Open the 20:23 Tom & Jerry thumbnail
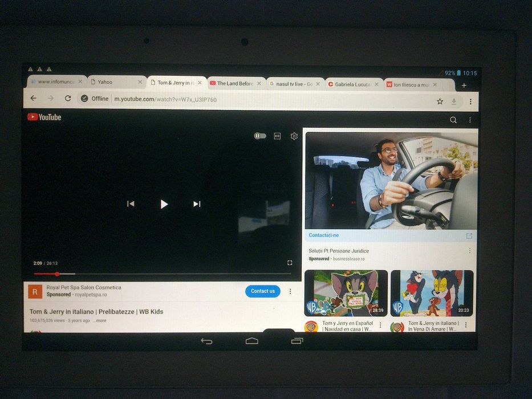532x399 pixels. click(x=432, y=293)
